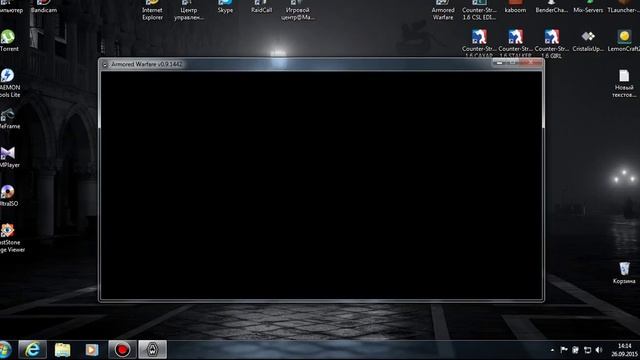This screenshot has height=360, width=640.
Task: Open Internet Explorer from the taskbar
Action: pyautogui.click(x=32, y=350)
